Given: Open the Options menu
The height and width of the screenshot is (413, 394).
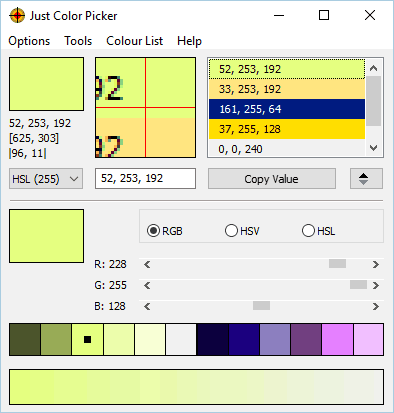Looking at the screenshot, I should point(29,41).
